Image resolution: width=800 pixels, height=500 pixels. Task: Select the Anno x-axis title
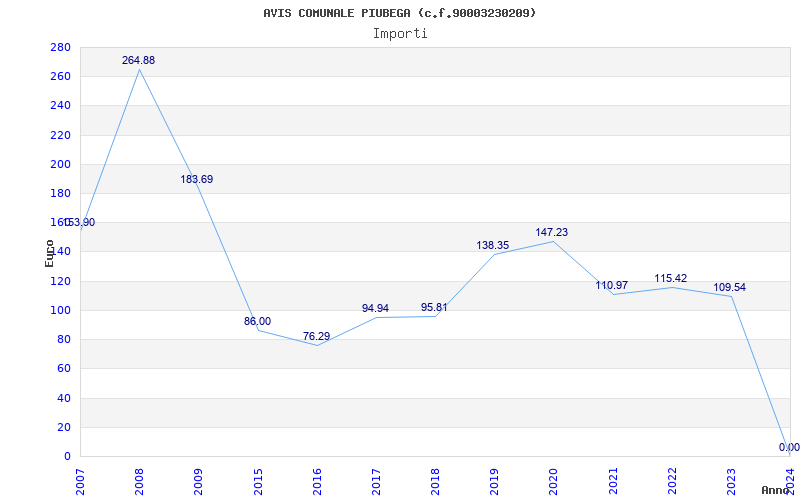click(776, 490)
